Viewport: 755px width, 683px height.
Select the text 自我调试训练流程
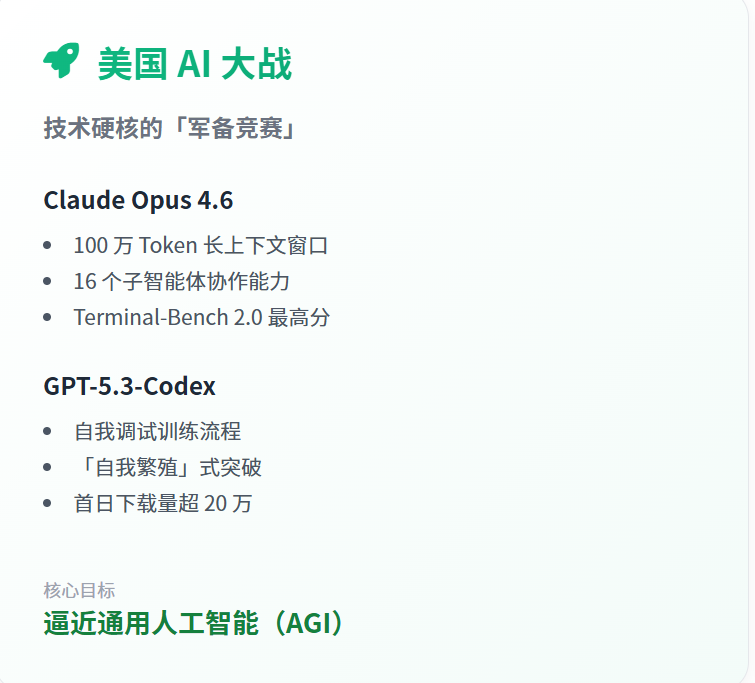[157, 432]
